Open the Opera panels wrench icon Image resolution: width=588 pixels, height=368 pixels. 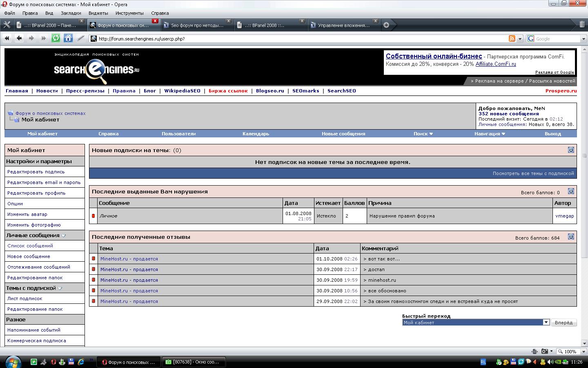(7, 25)
